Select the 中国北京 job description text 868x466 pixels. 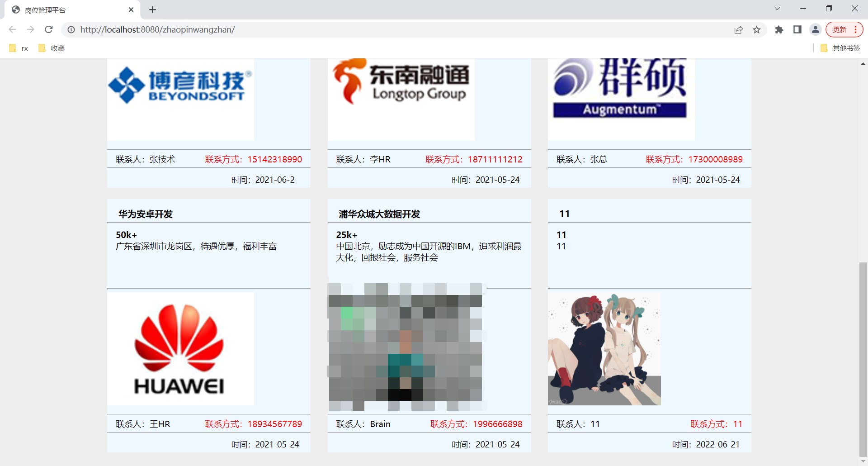pyautogui.click(x=429, y=252)
